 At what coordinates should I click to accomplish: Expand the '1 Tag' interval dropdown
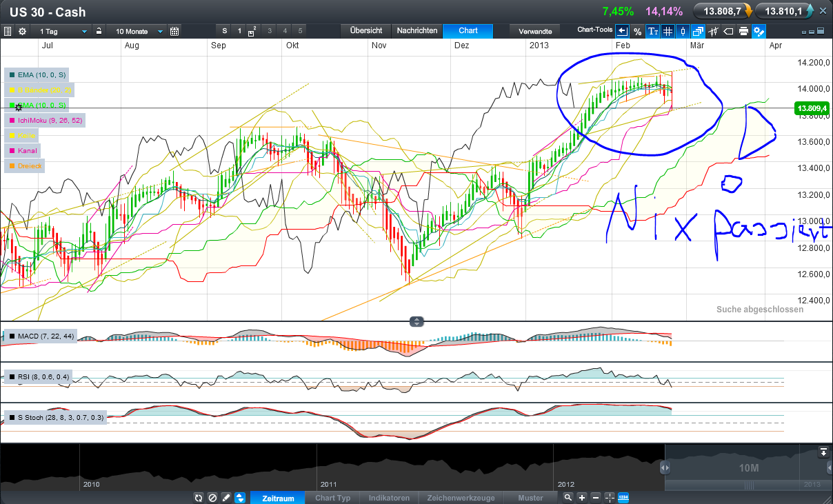coord(63,31)
